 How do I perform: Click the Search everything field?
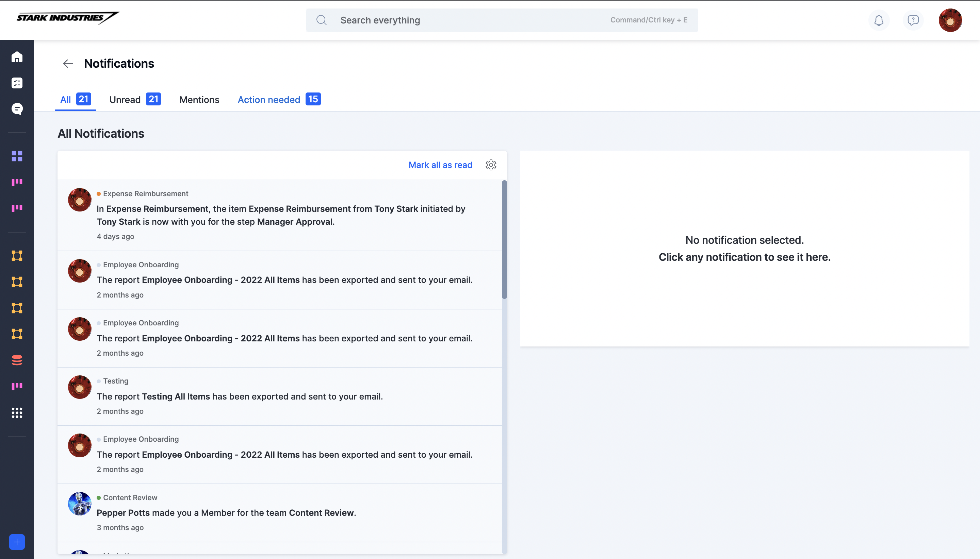coord(502,20)
